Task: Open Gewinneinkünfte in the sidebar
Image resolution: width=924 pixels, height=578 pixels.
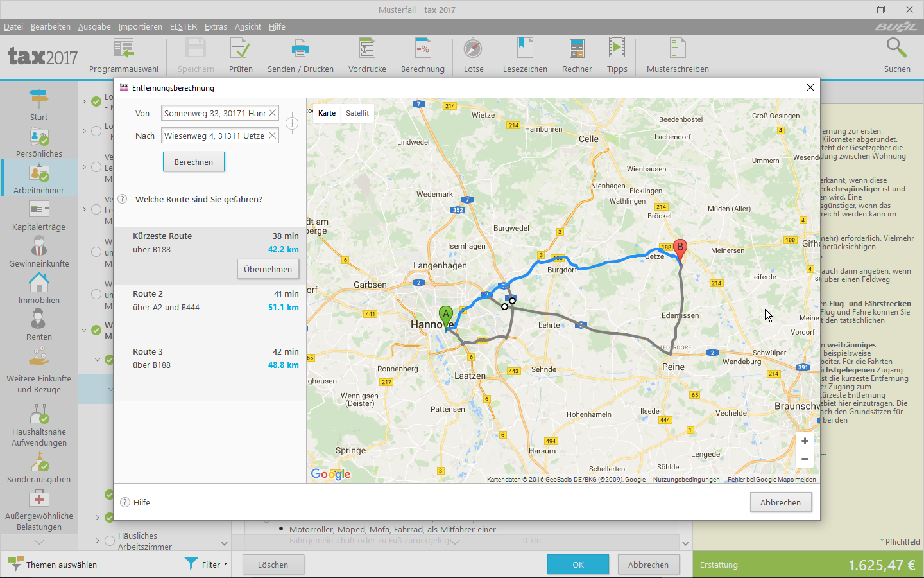Action: click(x=39, y=252)
